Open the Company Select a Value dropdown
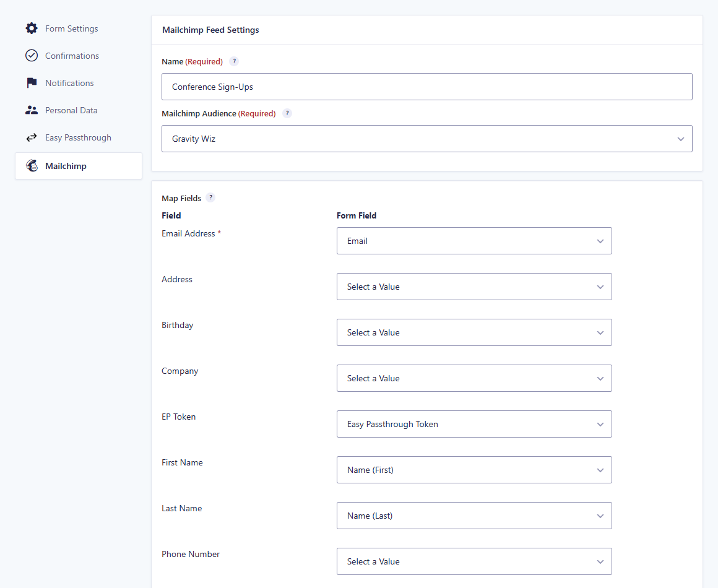The height and width of the screenshot is (588, 718). coord(474,378)
